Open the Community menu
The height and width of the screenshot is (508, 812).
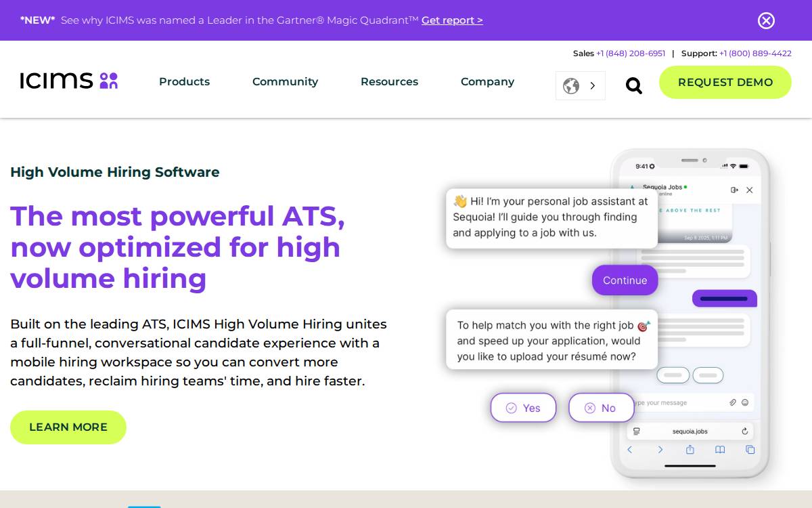click(285, 82)
